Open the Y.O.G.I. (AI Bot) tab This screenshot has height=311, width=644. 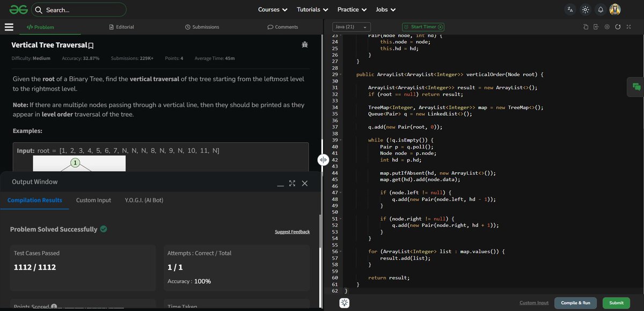coord(144,200)
